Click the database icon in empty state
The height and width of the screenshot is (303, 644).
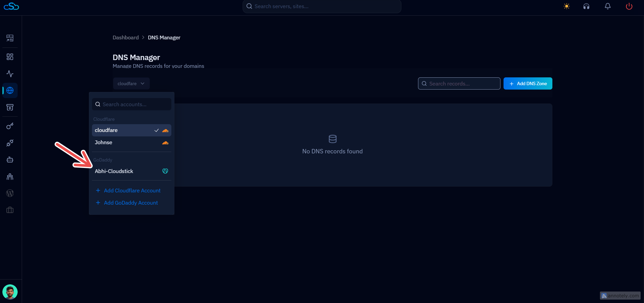click(333, 139)
